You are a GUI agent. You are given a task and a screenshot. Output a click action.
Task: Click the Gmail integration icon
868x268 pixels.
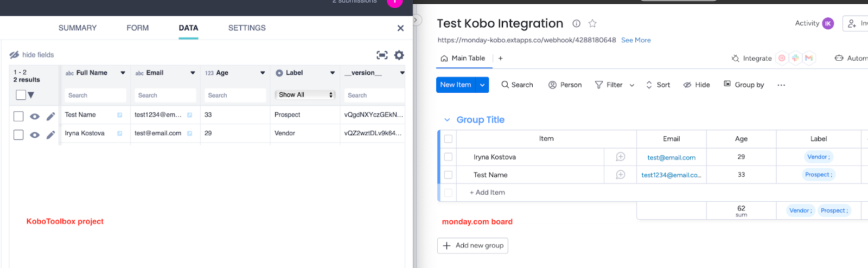pyautogui.click(x=809, y=58)
